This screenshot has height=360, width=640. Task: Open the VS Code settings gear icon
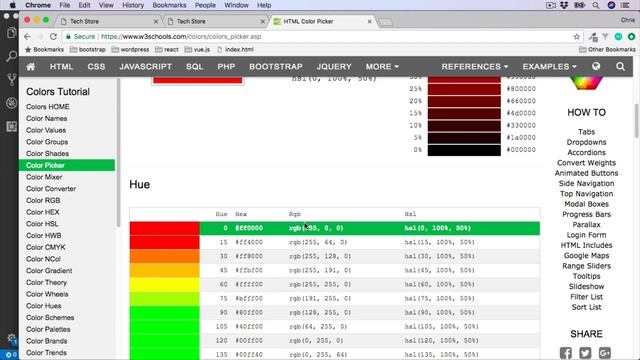[x=11, y=338]
